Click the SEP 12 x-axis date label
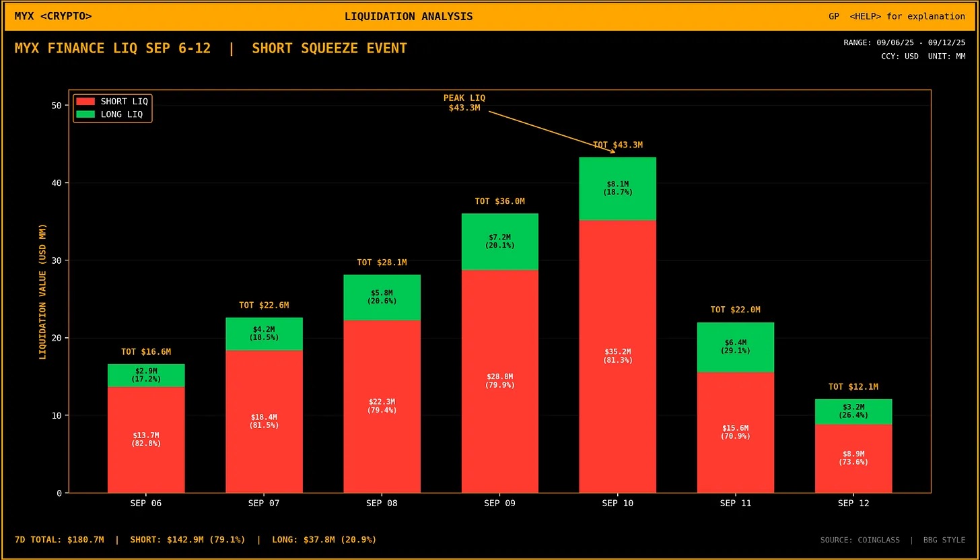Screen dimensions: 980x560 (x=853, y=503)
